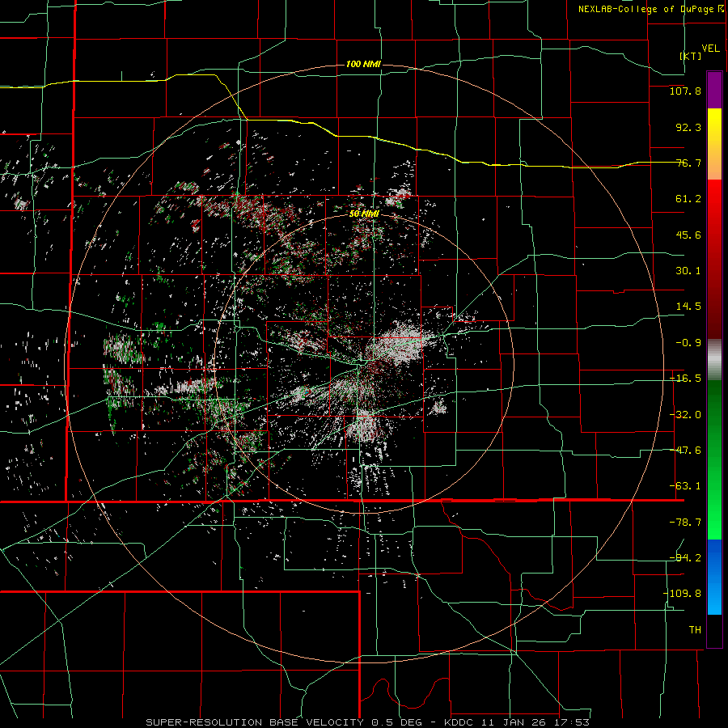
Task: Click the -63.1 legend value
Action: pyautogui.click(x=685, y=486)
